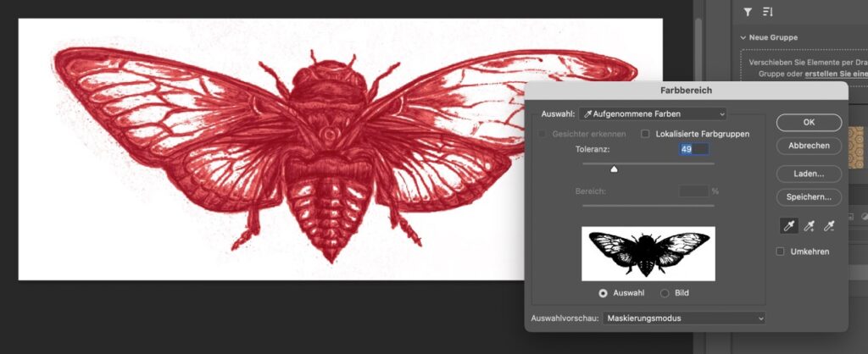Click the sort order icon beside the filter
The image size is (868, 354).
point(768,12)
